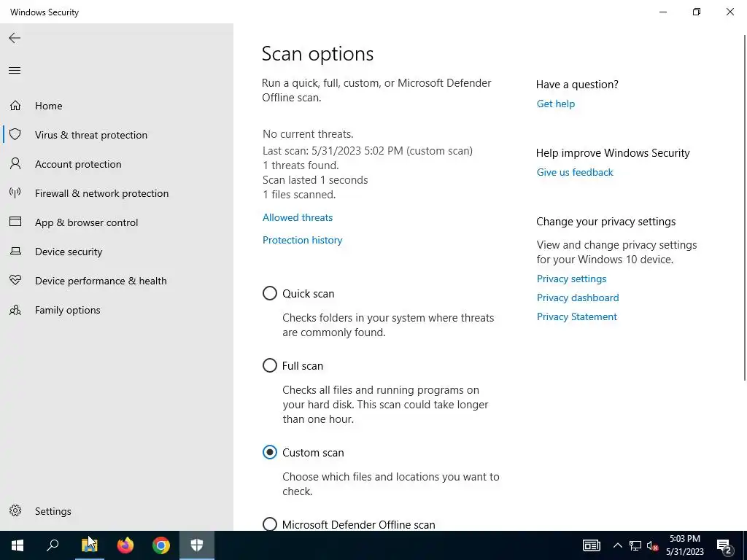Open Settings in the sidebar

[53, 511]
